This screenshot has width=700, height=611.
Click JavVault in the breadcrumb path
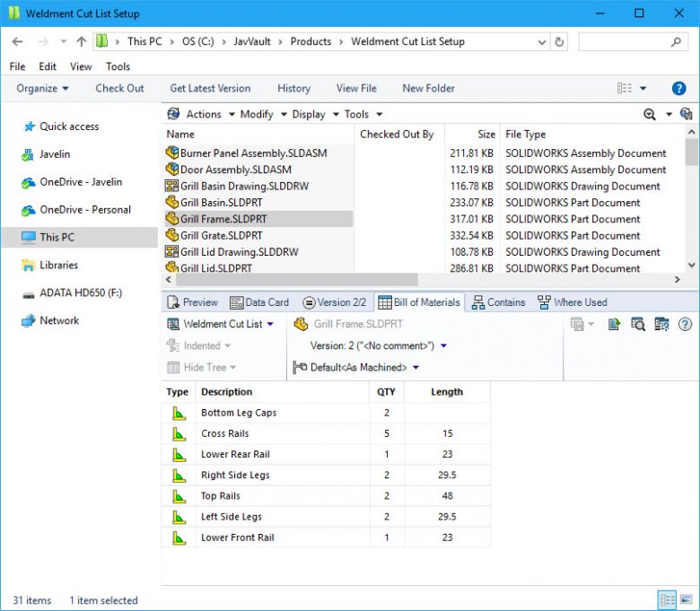click(x=252, y=41)
